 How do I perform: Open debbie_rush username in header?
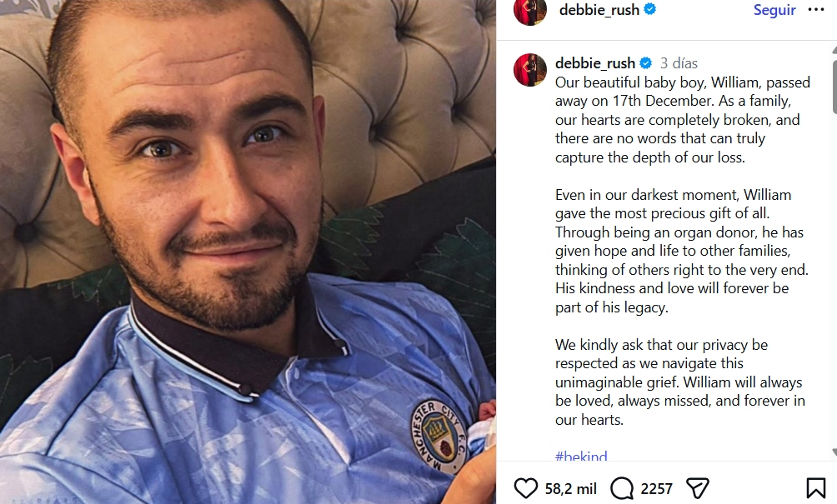click(599, 10)
